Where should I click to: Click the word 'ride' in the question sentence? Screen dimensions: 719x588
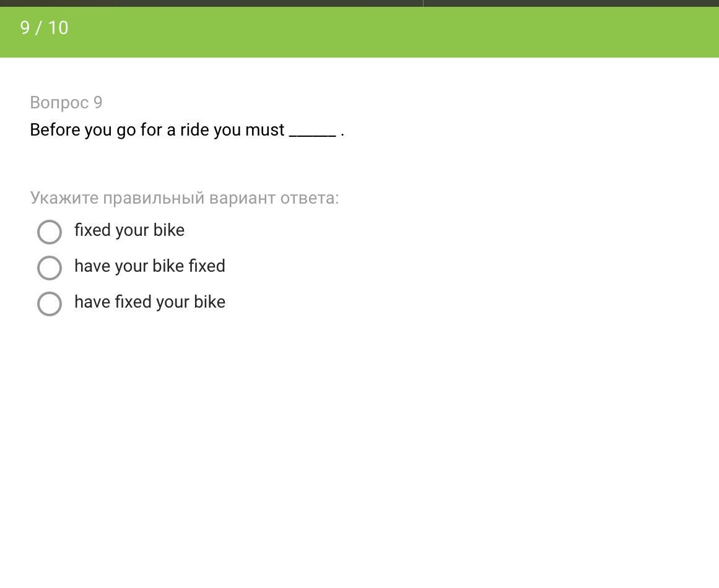[194, 130]
